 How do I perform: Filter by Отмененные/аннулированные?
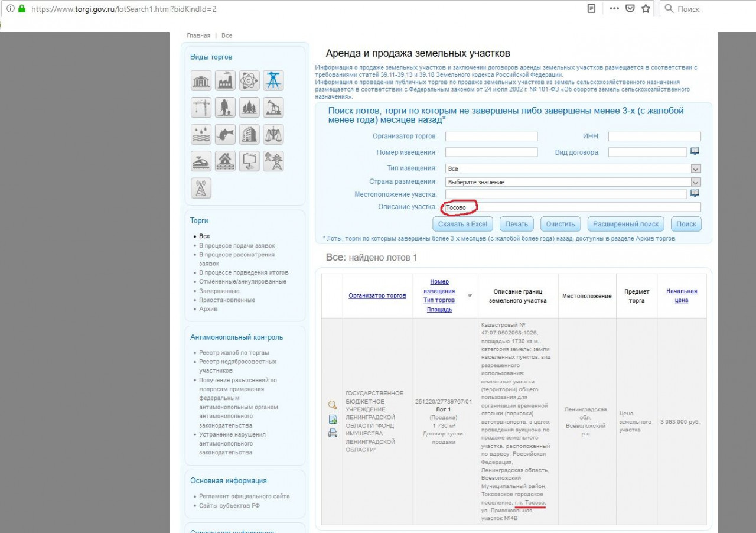243,282
